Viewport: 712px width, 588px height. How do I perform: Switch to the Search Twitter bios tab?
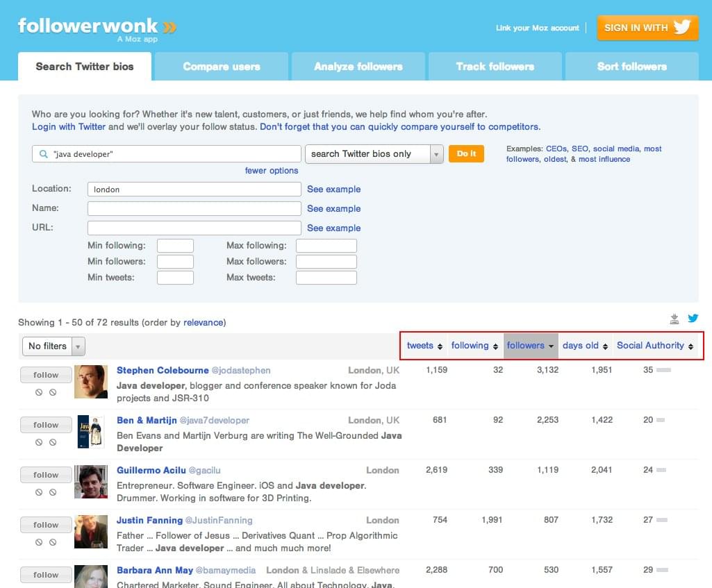(x=85, y=66)
